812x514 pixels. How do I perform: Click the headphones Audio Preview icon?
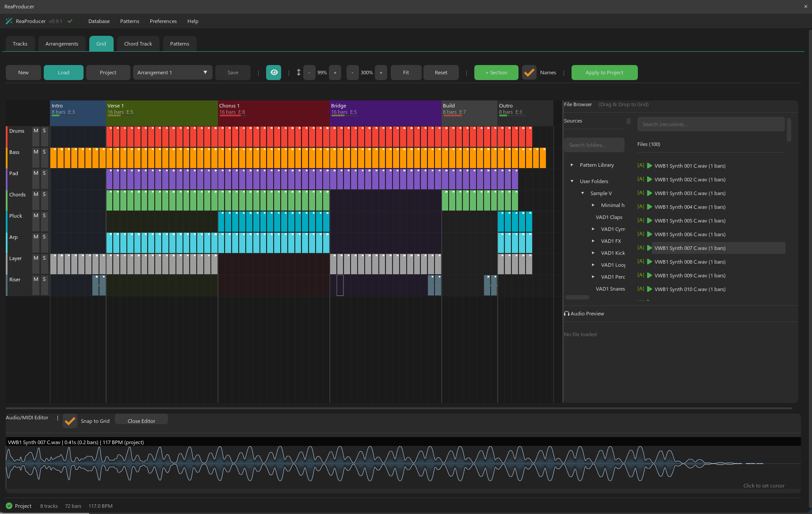tap(567, 313)
